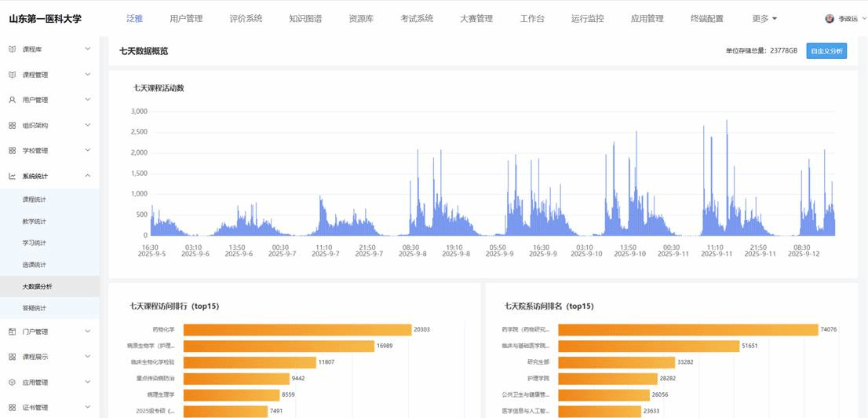Click the 应用管理 icon in left sidebar
The width and height of the screenshot is (868, 418).
coord(12,383)
